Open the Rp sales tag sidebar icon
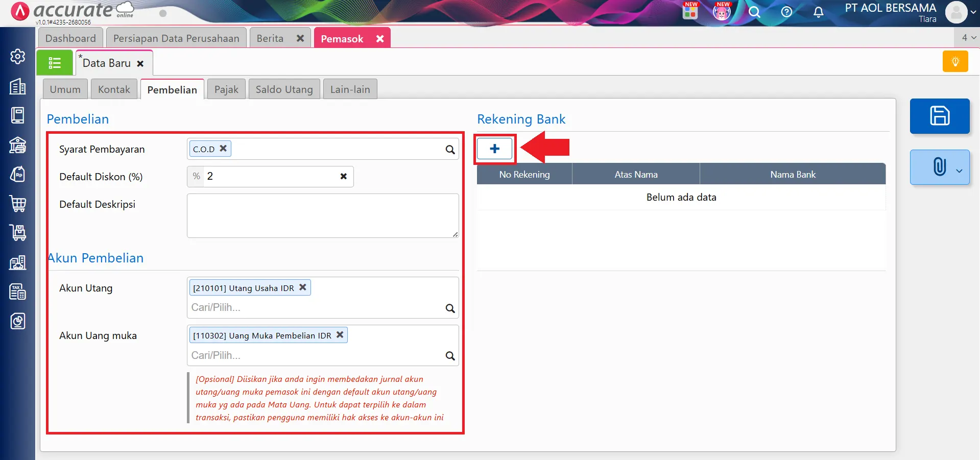The width and height of the screenshot is (980, 460). [x=18, y=174]
